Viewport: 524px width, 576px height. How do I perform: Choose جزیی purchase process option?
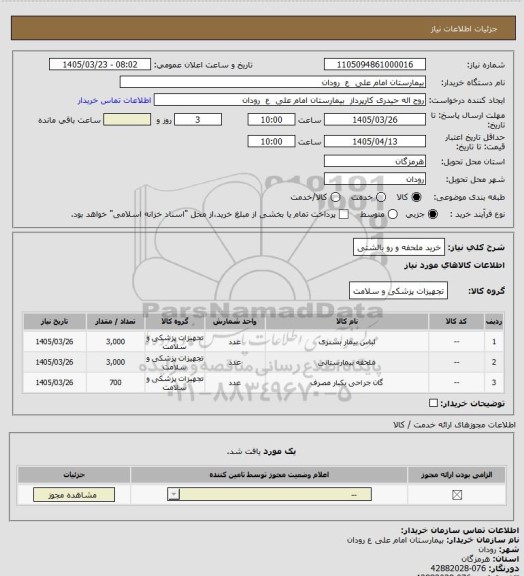coord(433,214)
